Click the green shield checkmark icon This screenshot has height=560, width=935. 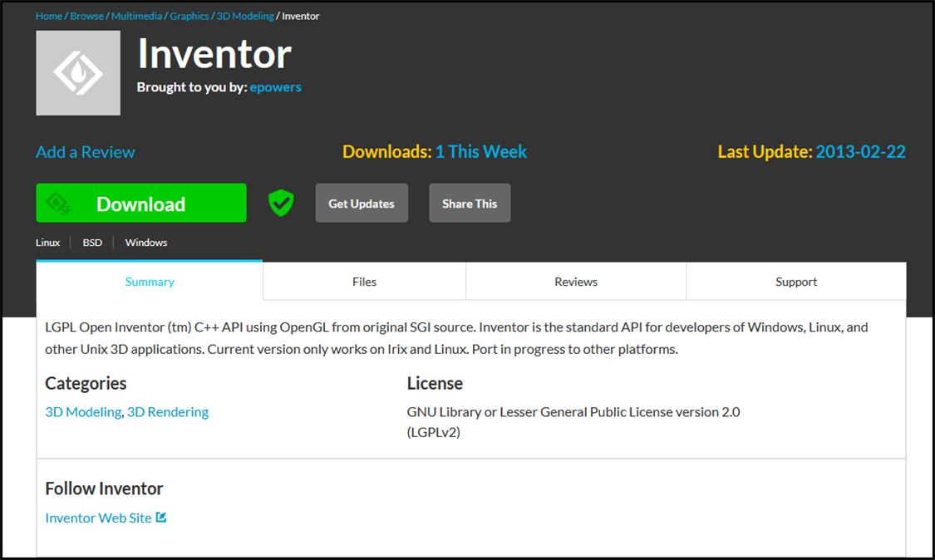point(281,203)
